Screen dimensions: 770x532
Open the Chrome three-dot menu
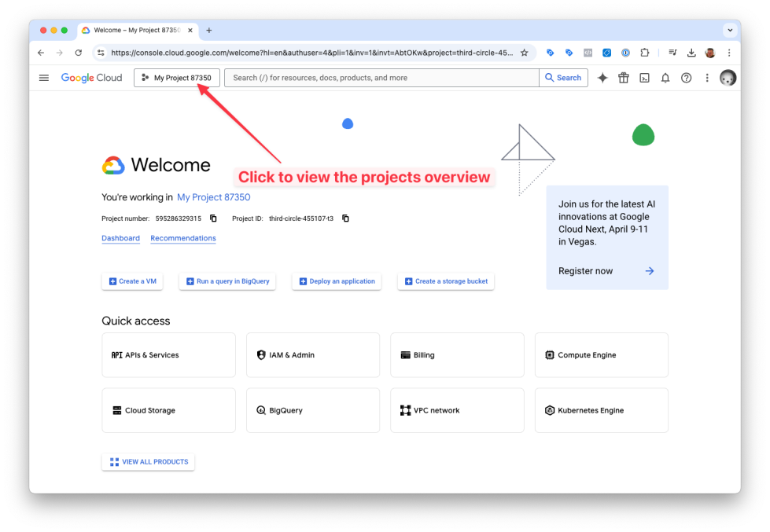tap(729, 53)
